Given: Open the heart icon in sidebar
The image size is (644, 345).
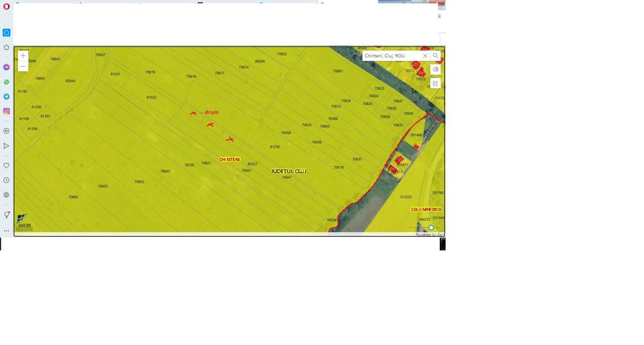Looking at the screenshot, I should pos(6,165).
